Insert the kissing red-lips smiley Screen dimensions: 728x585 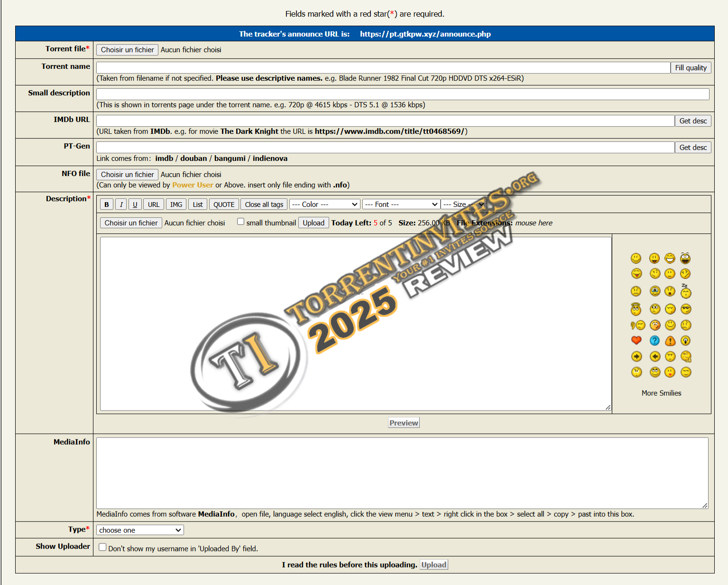(x=670, y=372)
